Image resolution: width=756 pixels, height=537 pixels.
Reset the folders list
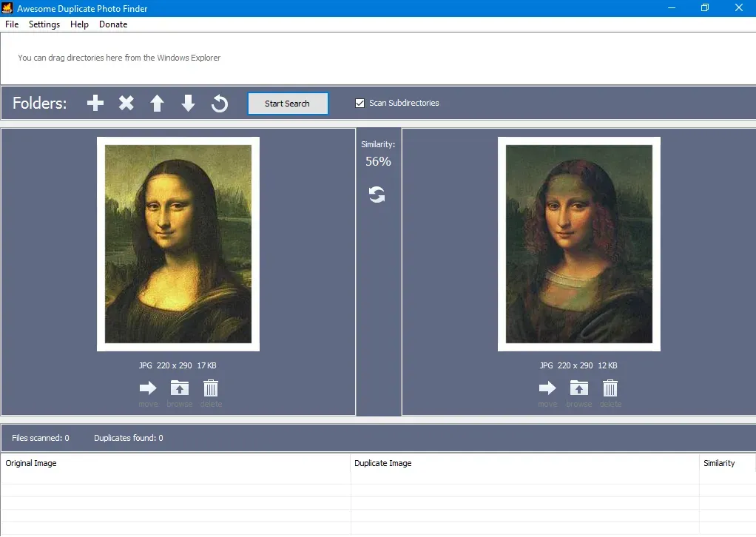[x=219, y=103]
